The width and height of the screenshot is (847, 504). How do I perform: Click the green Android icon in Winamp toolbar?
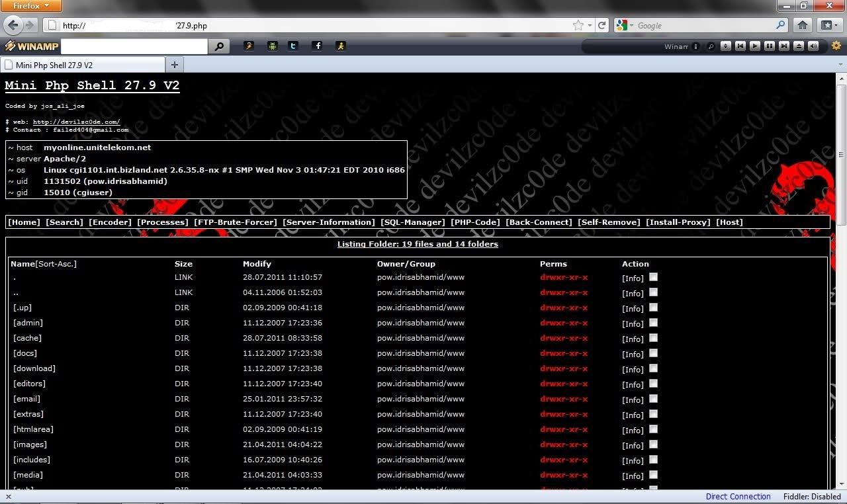[x=272, y=46]
